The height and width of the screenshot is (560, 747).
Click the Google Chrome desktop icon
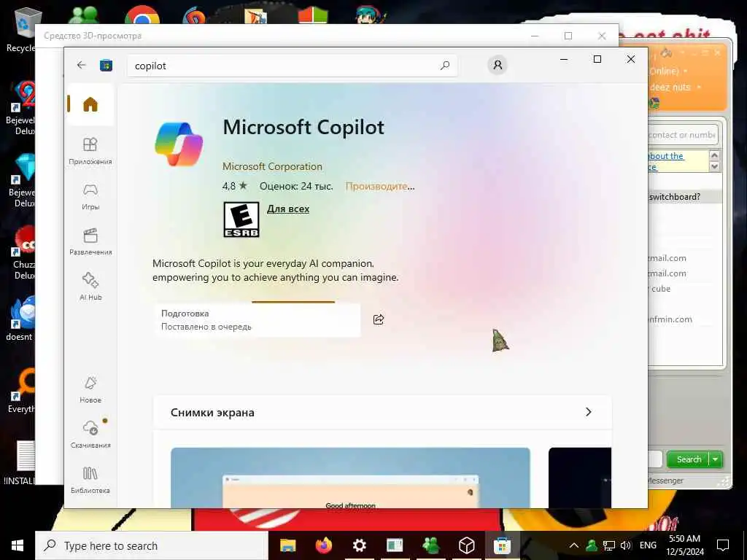click(x=142, y=16)
